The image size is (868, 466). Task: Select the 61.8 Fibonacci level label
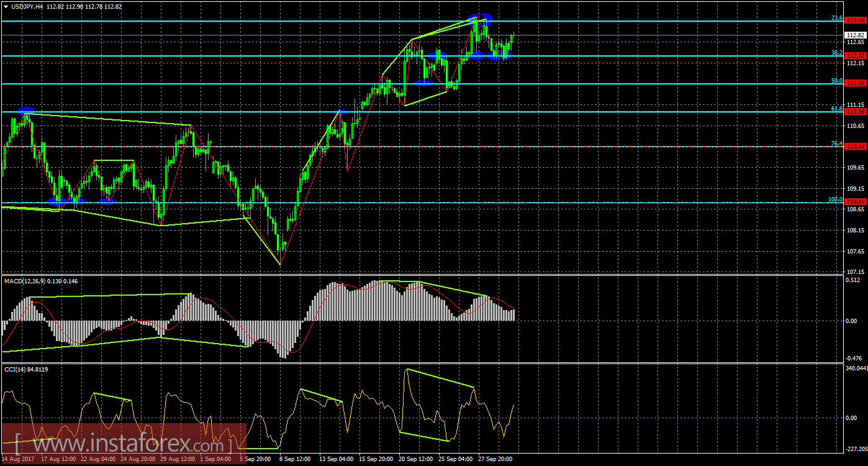[x=836, y=109]
